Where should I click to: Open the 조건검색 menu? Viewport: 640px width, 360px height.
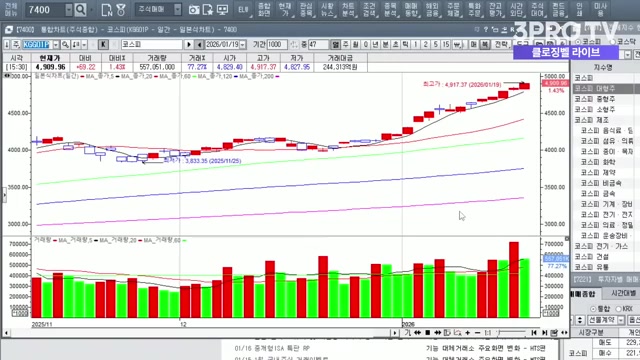(x=369, y=10)
